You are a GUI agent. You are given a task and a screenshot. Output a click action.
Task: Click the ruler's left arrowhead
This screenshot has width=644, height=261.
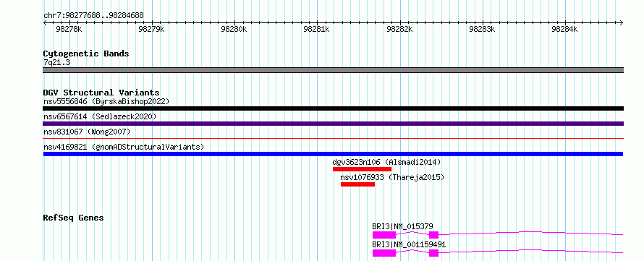click(45, 22)
